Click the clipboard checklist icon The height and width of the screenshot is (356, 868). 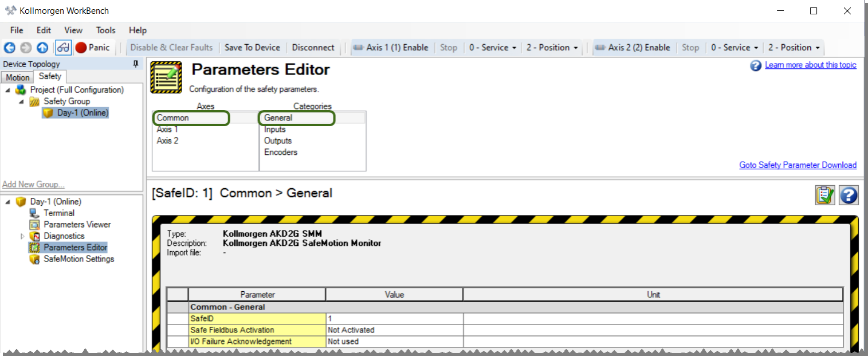[825, 195]
